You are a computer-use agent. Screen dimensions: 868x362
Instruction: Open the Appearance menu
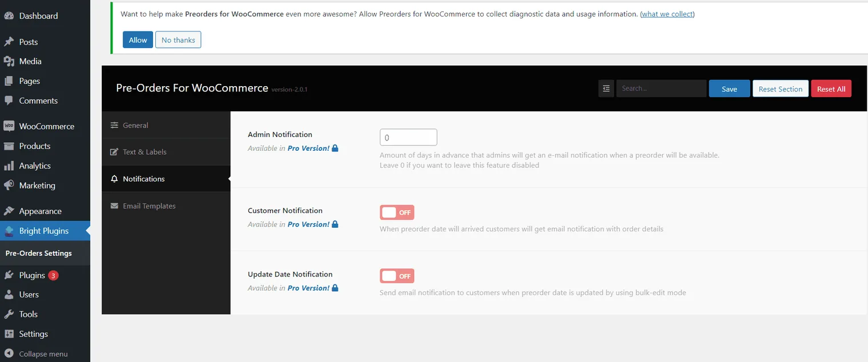pos(45,211)
